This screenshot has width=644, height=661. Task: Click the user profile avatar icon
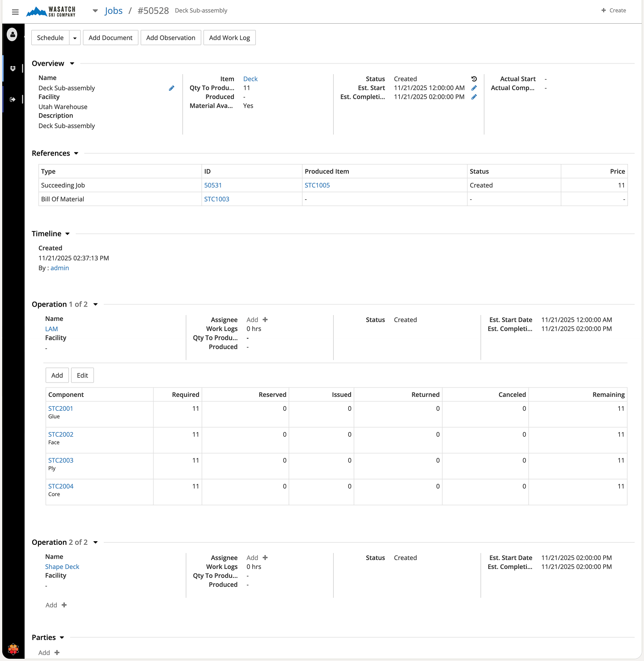pyautogui.click(x=13, y=34)
